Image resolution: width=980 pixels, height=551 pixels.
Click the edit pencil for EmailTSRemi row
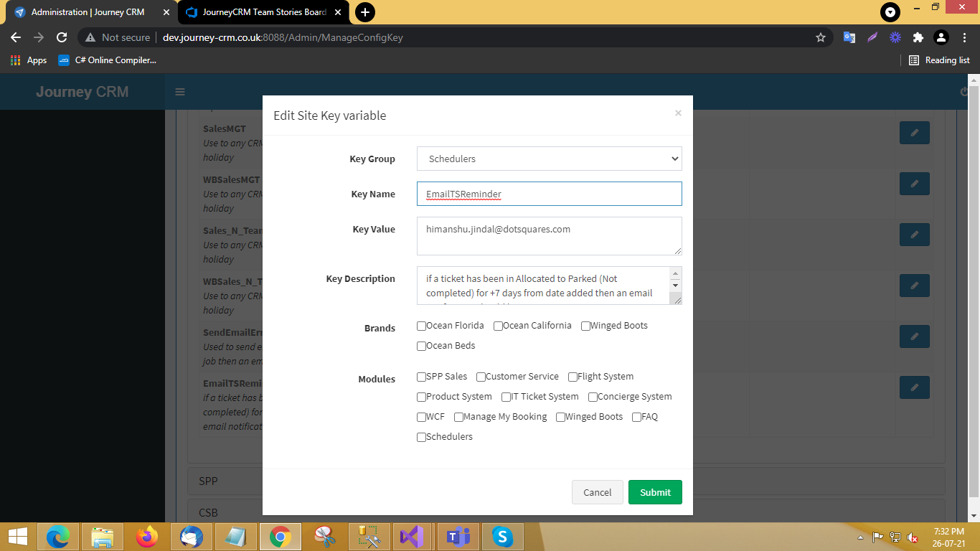915,387
